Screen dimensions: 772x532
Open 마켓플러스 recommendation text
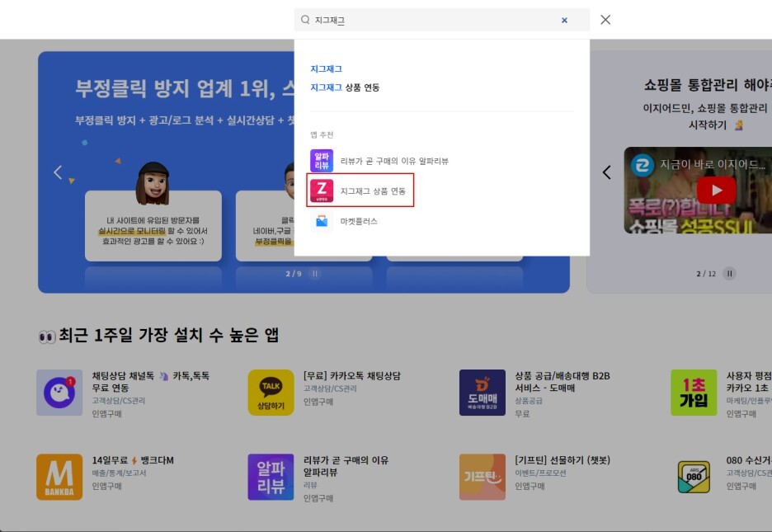pos(359,222)
